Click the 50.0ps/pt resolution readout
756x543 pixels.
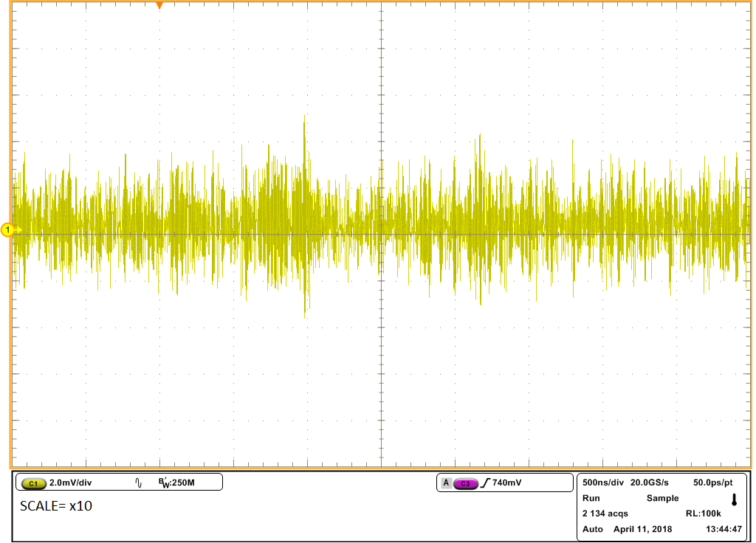pos(715,483)
